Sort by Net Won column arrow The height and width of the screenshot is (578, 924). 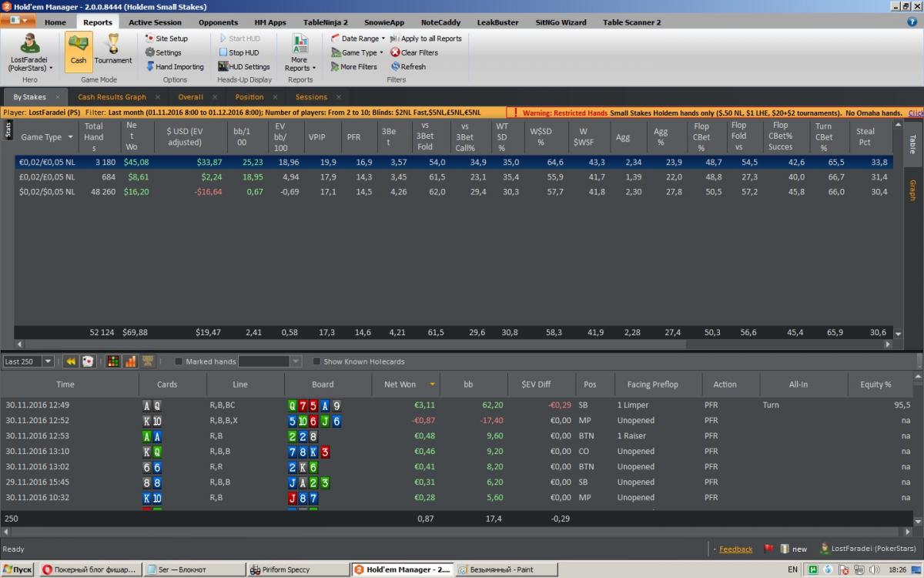point(433,384)
